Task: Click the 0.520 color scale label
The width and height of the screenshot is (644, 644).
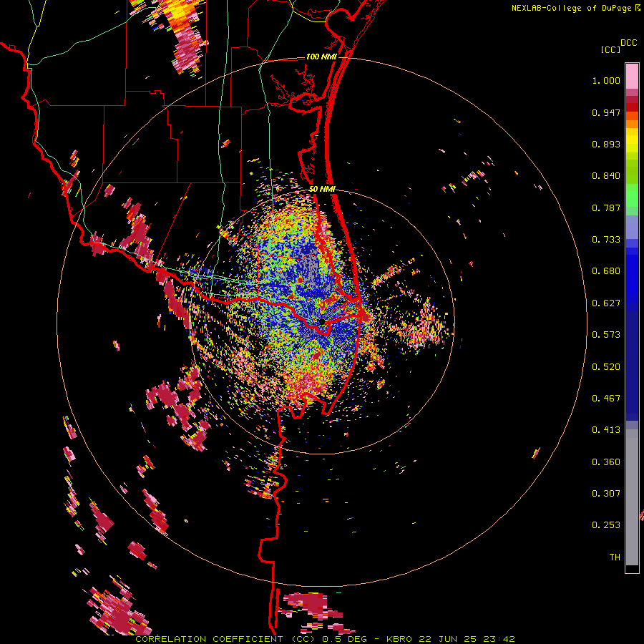Action: tap(606, 367)
